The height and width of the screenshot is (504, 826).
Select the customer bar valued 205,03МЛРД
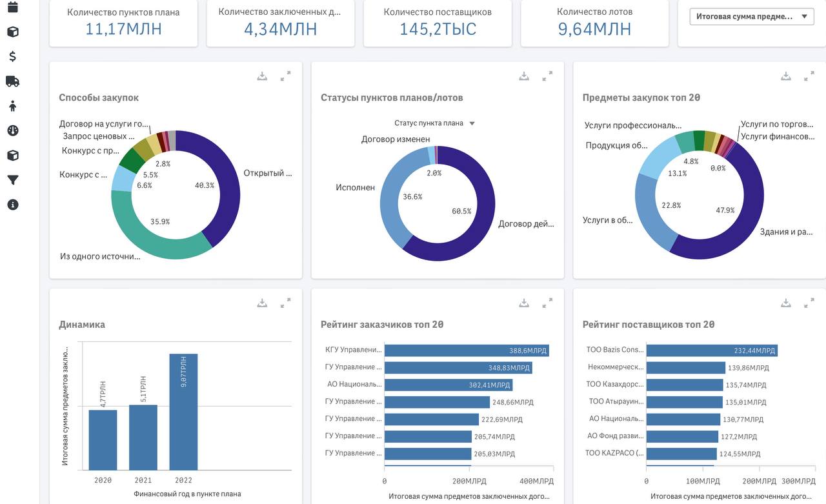[x=428, y=454]
